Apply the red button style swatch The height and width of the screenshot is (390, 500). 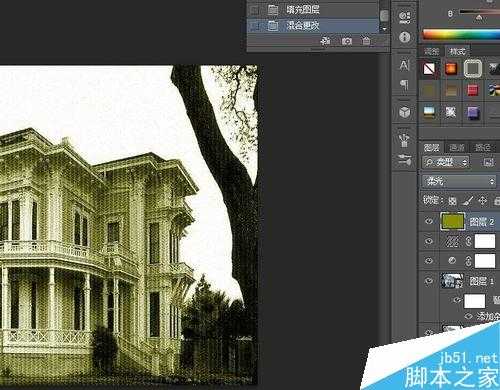472,90
